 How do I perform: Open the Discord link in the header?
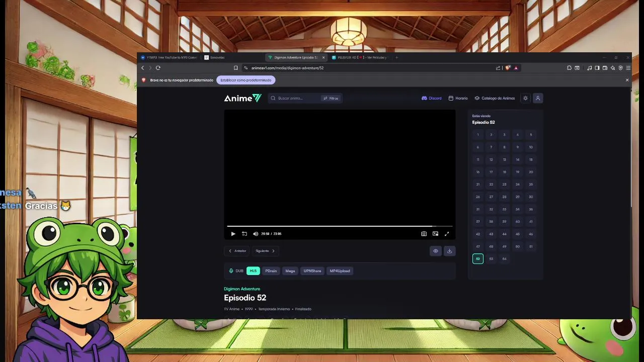pos(432,98)
